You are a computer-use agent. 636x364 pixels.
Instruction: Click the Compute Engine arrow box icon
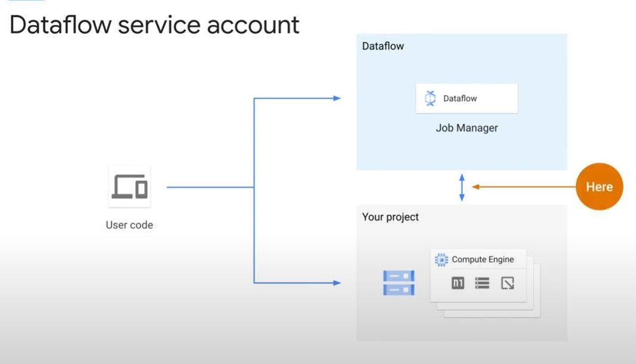[507, 283]
